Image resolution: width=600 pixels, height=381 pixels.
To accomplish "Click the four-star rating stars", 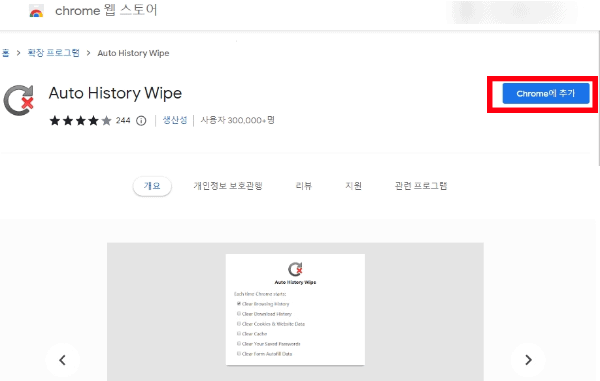I will click(x=80, y=121).
